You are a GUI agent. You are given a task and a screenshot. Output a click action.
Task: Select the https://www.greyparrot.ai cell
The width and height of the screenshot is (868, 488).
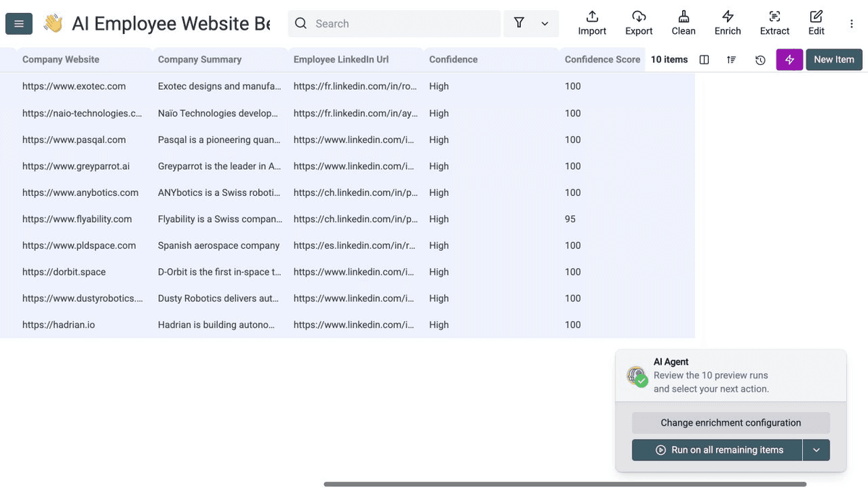76,166
